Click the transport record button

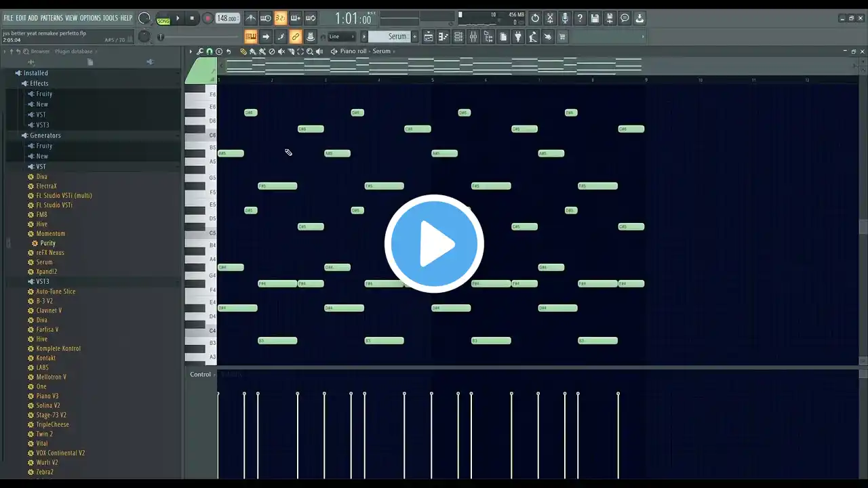coord(208,19)
